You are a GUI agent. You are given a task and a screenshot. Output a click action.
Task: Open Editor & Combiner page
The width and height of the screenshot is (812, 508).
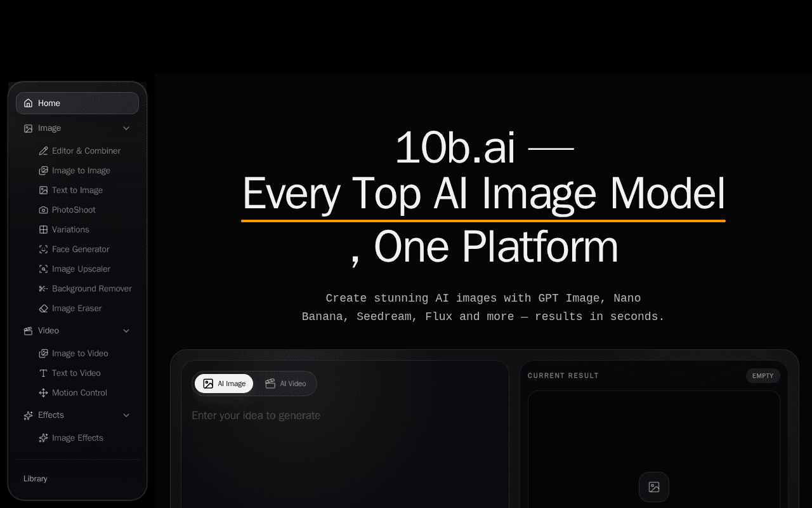86,151
